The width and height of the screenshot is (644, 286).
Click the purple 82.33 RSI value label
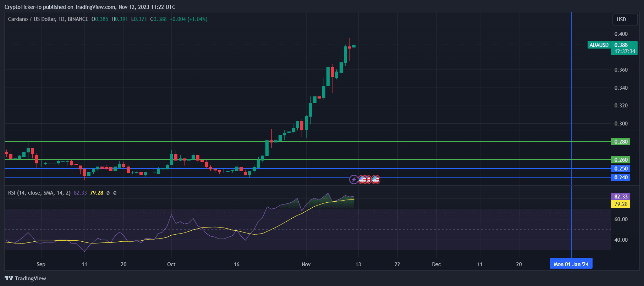pos(621,196)
